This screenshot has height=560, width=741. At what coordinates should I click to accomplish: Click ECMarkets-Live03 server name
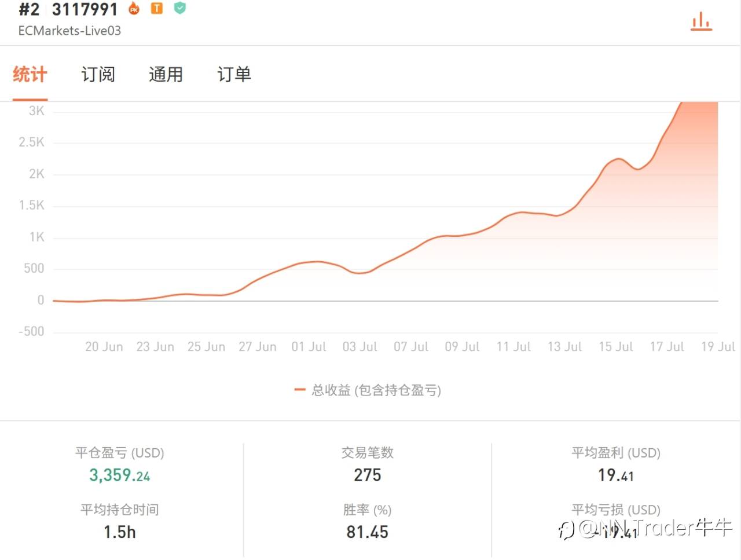coord(69,31)
